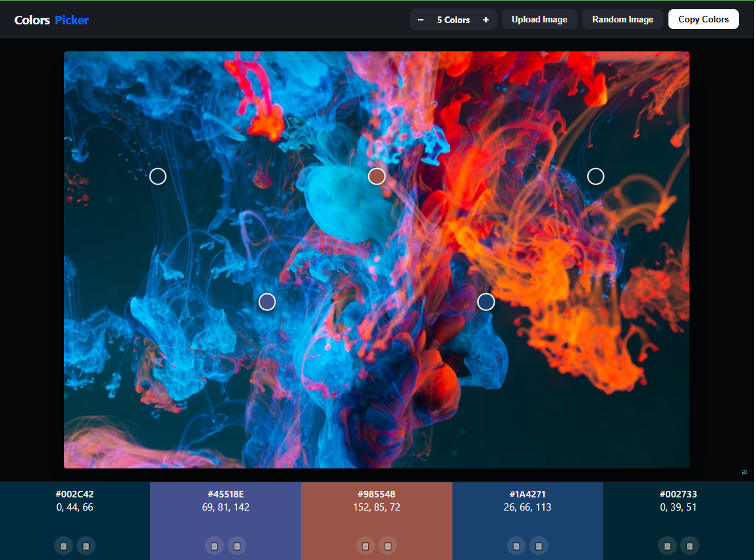Screen dimensions: 756x560
Task: Click the first clipboard icon under #985548
Action: [365, 546]
